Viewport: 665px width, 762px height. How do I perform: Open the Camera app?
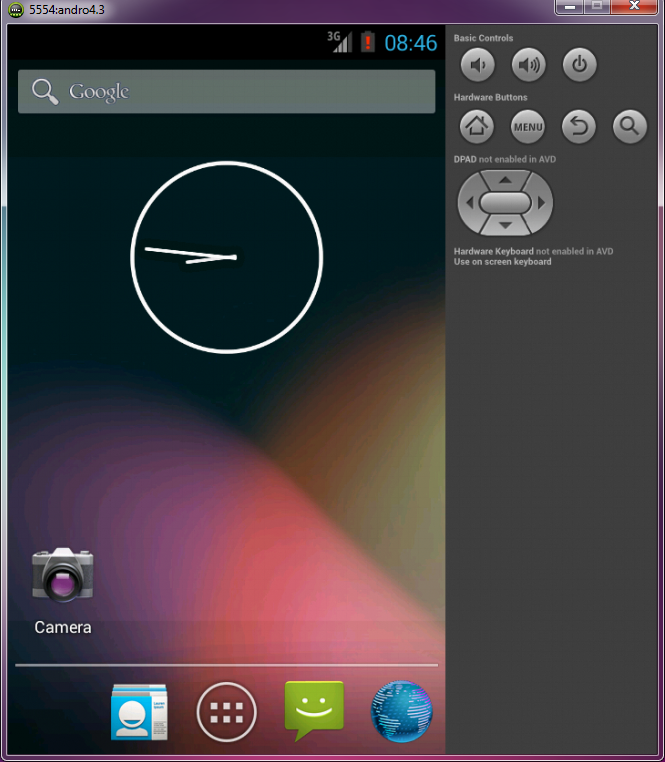point(63,591)
